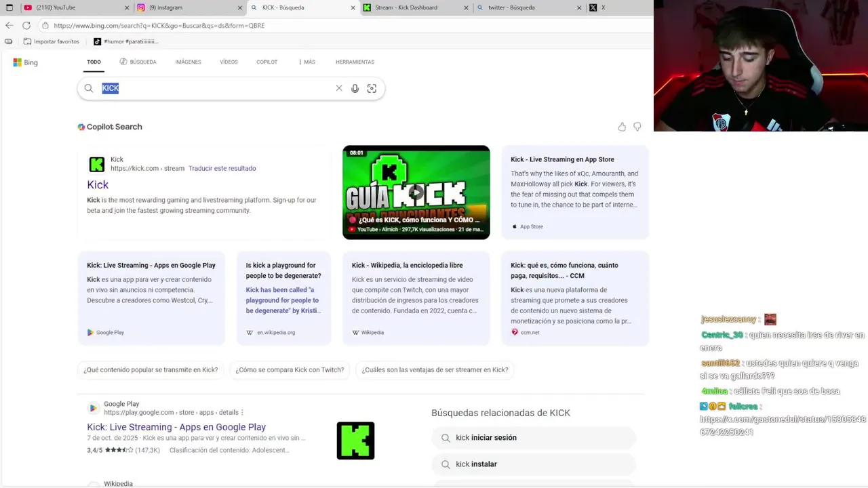Open the tab actions menu icon
The image size is (868, 488).
pyautogui.click(x=9, y=7)
